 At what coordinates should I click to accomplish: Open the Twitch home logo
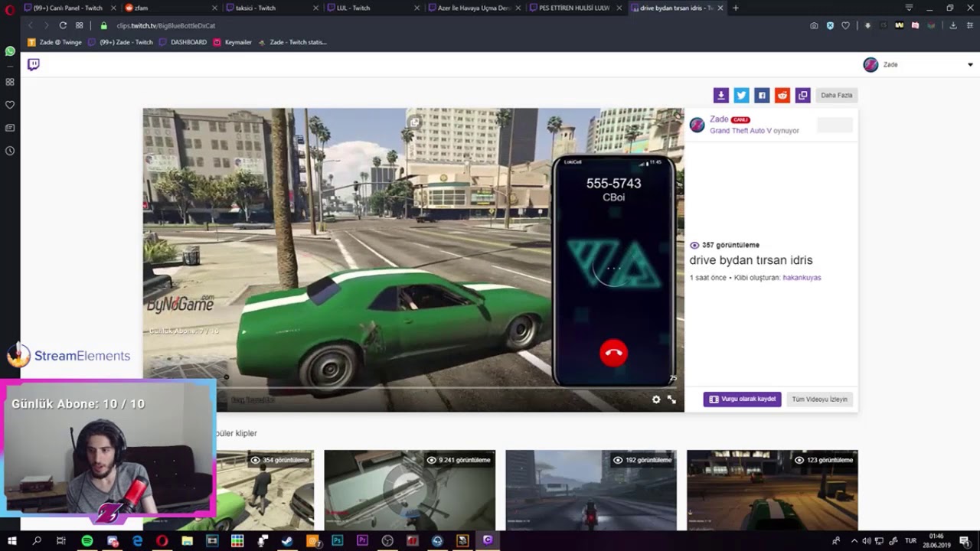point(33,64)
